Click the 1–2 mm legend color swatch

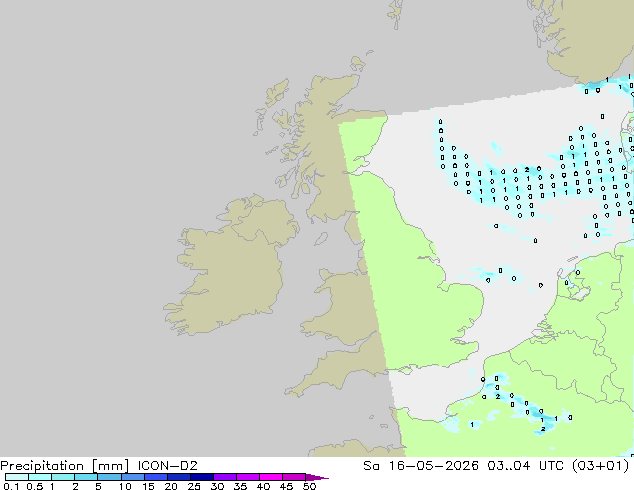pos(63,477)
